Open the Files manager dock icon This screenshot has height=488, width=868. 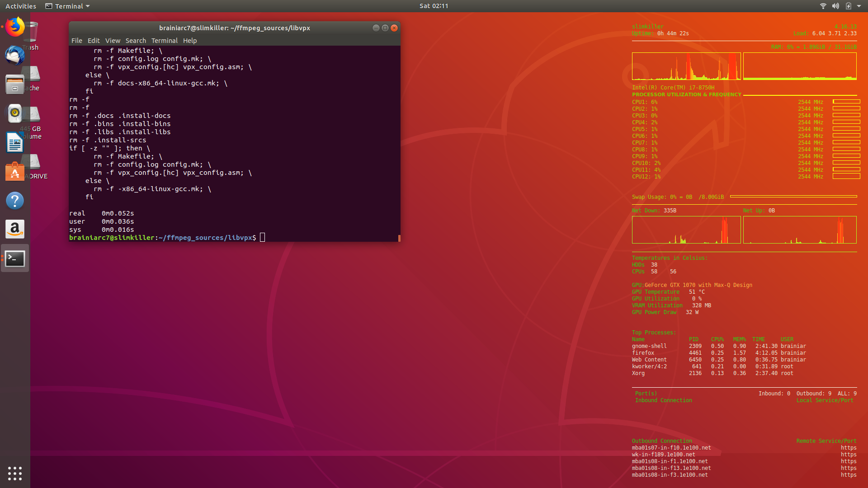pos(15,84)
